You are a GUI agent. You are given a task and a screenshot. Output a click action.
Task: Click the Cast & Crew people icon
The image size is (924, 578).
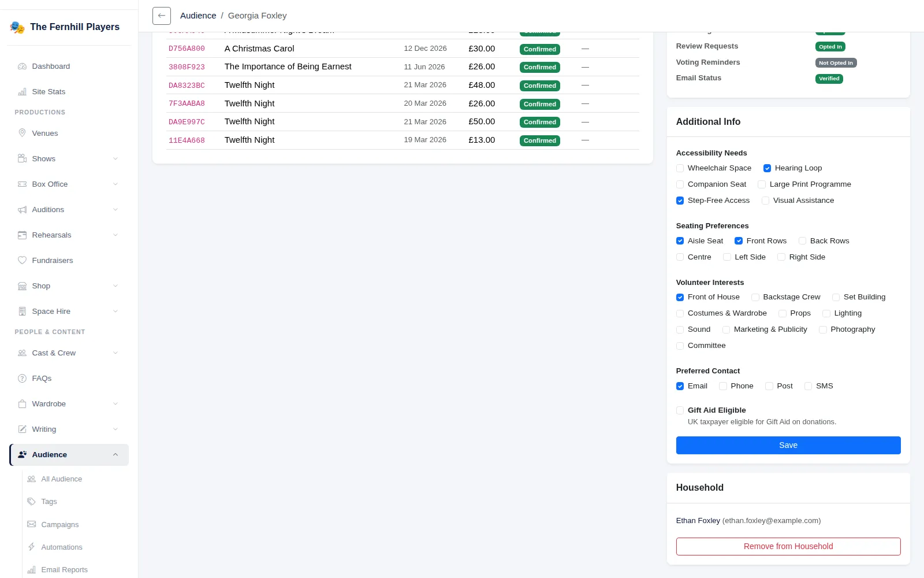[x=22, y=353]
